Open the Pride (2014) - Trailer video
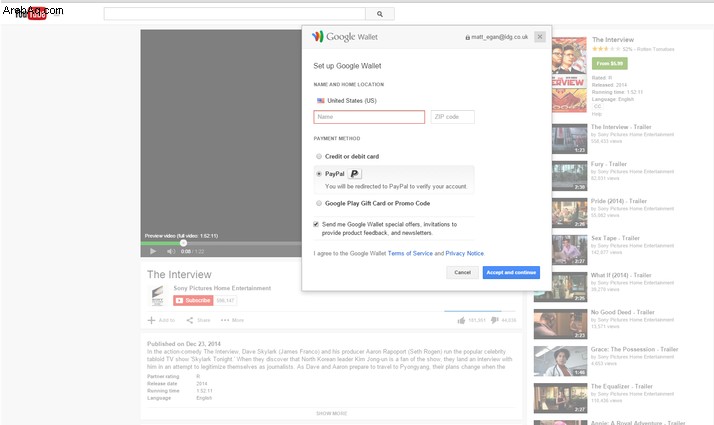The height and width of the screenshot is (425, 714). tap(618, 201)
